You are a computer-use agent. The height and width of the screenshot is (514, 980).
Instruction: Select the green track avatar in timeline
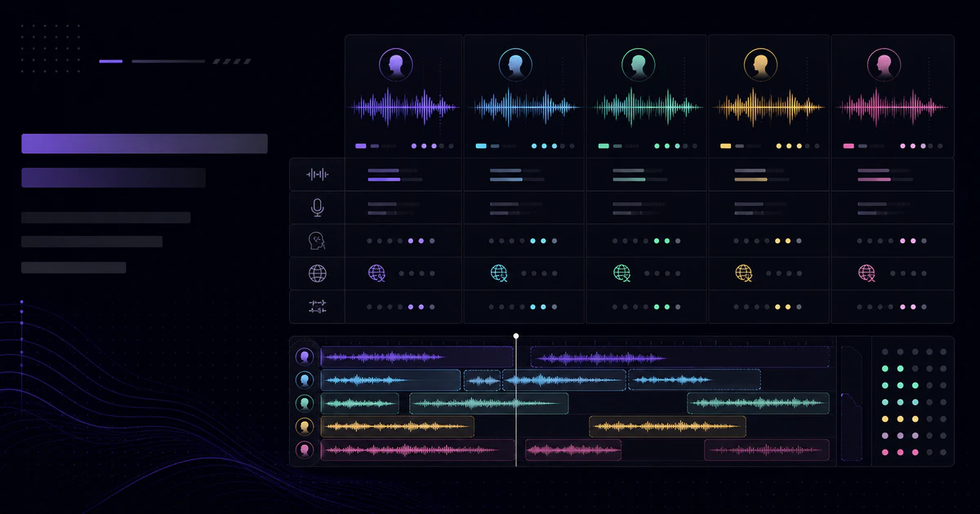coord(305,403)
